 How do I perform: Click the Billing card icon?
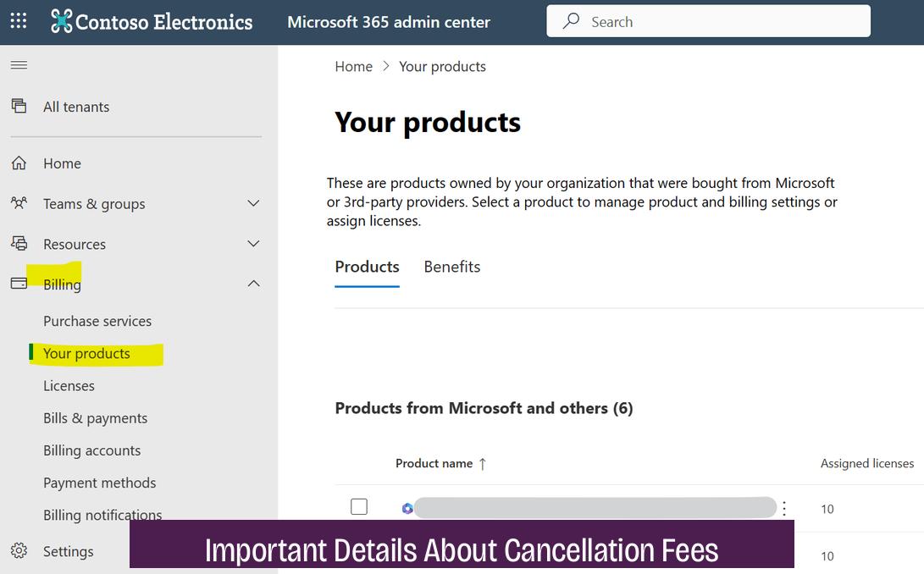(19, 284)
